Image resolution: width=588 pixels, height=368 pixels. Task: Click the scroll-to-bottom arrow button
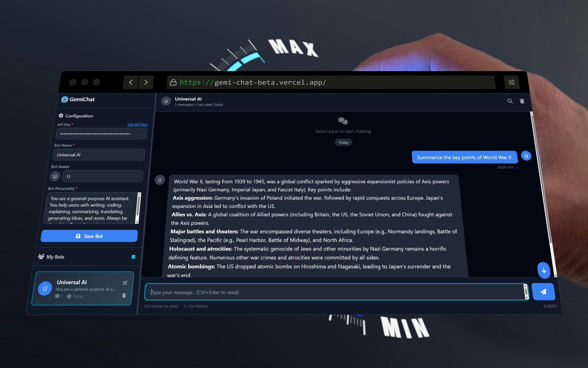544,270
